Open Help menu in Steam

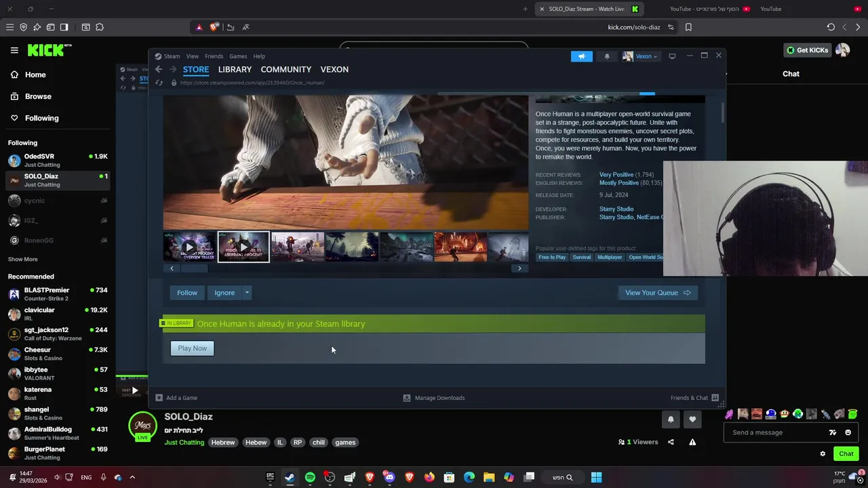click(259, 56)
